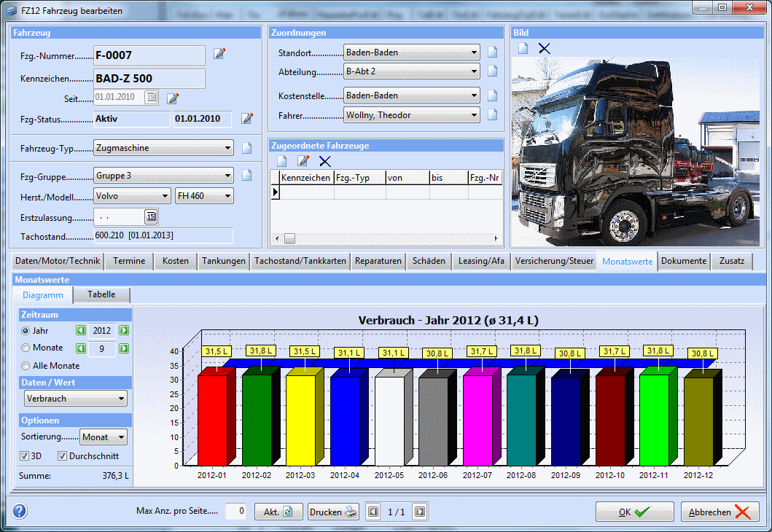Disable the Durchschnitt checkbox
This screenshot has width=772, height=532.
pyautogui.click(x=63, y=456)
